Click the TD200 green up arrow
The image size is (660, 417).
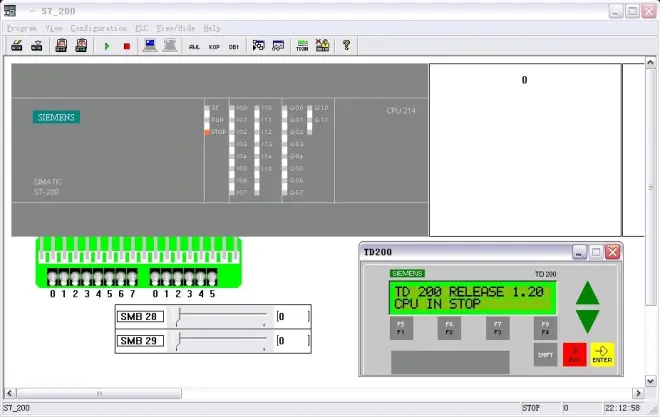(x=588, y=293)
